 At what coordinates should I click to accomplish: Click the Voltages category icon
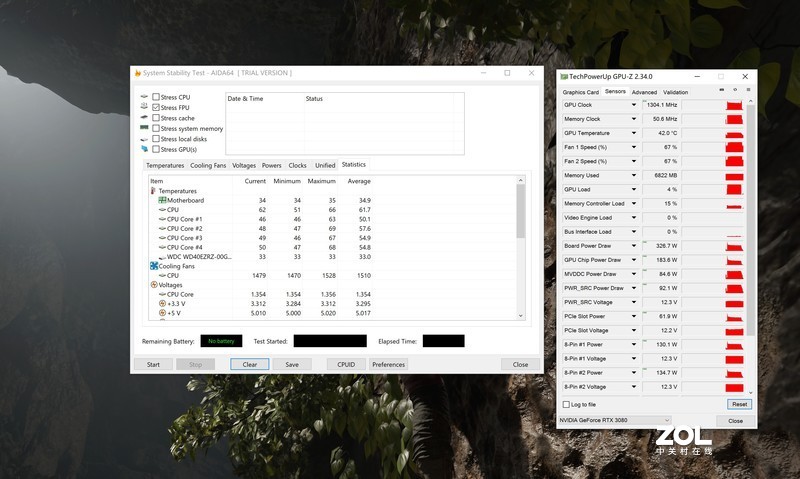pos(154,285)
